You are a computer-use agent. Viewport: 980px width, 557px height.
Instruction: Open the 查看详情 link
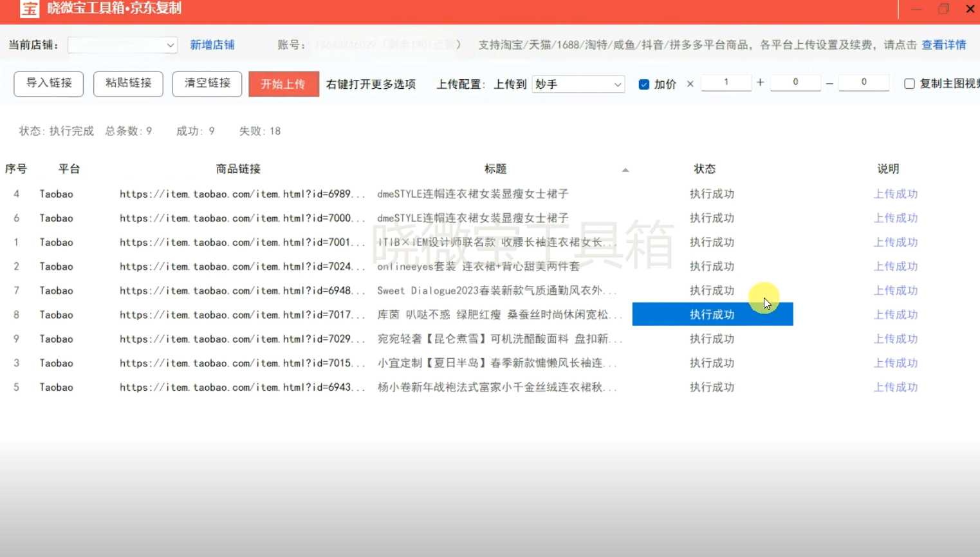click(944, 44)
